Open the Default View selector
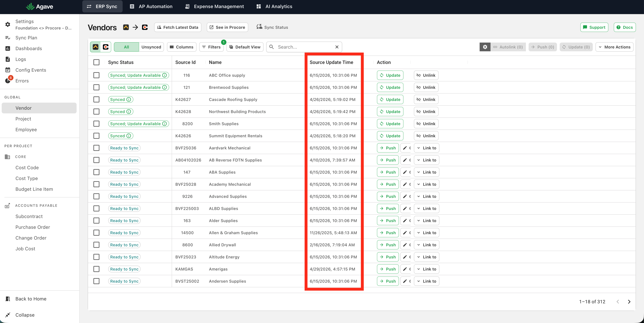Viewport: 644px width, 323px height. click(245, 47)
